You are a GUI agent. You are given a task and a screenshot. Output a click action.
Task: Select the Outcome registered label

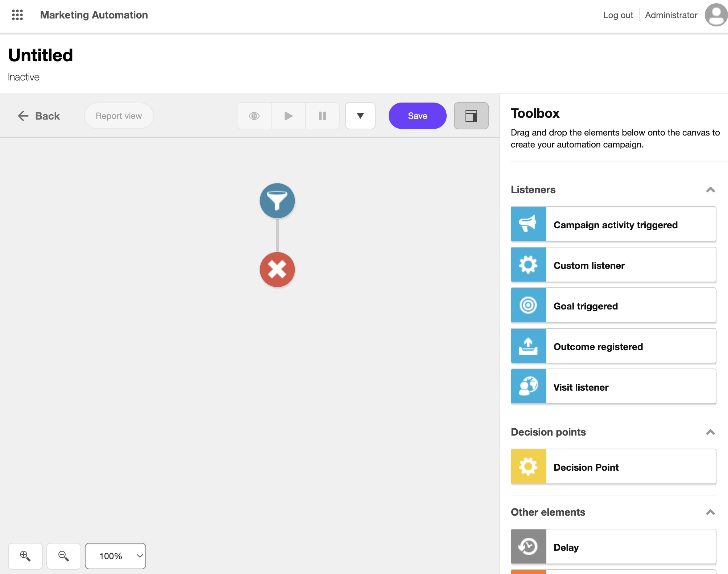pos(598,347)
